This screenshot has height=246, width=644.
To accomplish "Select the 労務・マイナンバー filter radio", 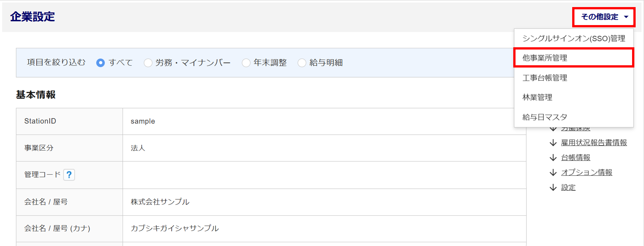I will pyautogui.click(x=148, y=63).
